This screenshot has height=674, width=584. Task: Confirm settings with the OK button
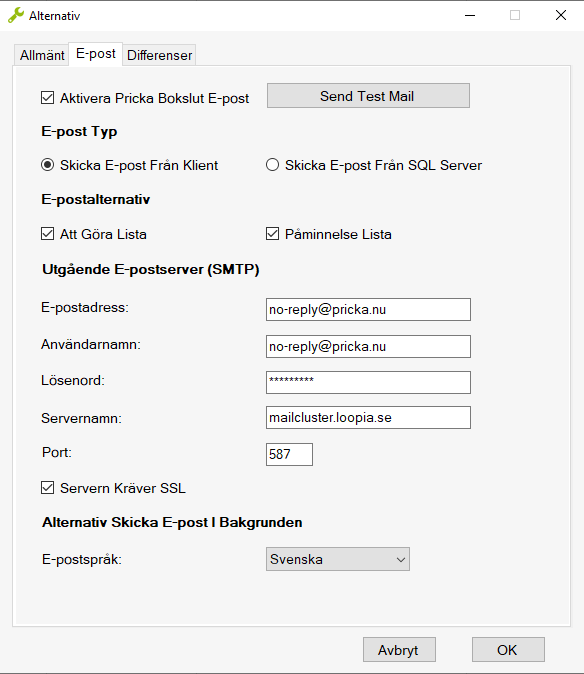(508, 650)
